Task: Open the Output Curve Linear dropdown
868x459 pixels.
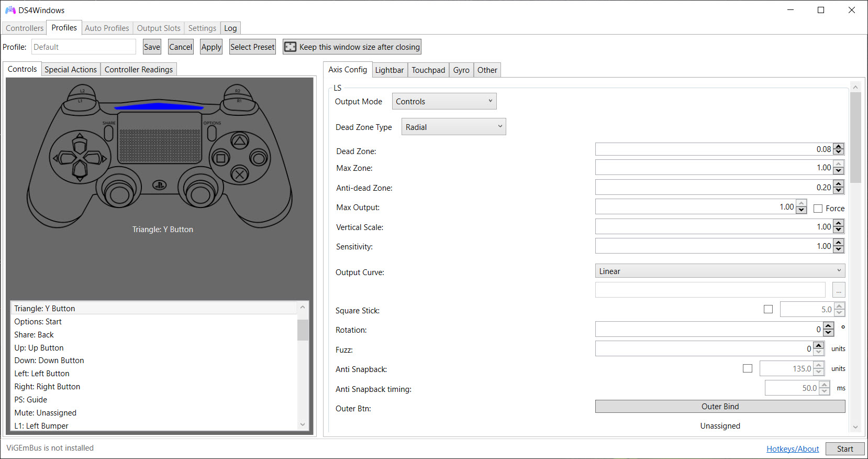Action: click(720, 271)
